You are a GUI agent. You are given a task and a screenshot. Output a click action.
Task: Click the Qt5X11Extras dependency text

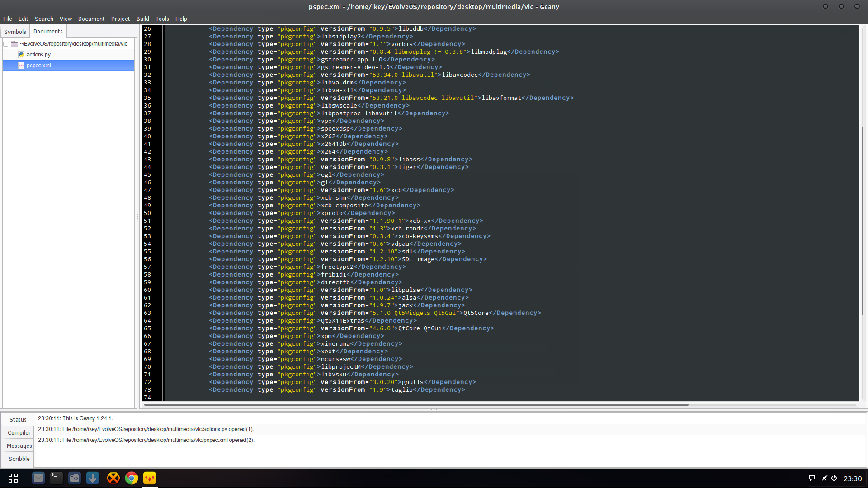tap(343, 321)
